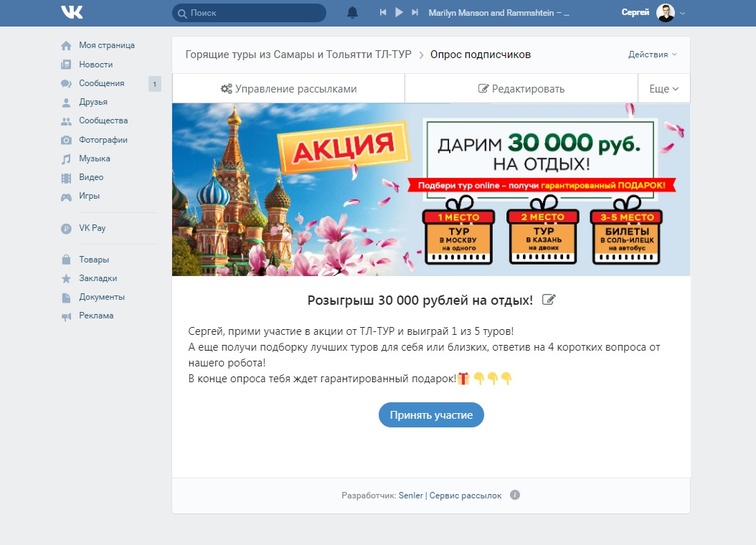Open Фотографии section
Image resolution: width=756 pixels, height=545 pixels.
click(103, 140)
